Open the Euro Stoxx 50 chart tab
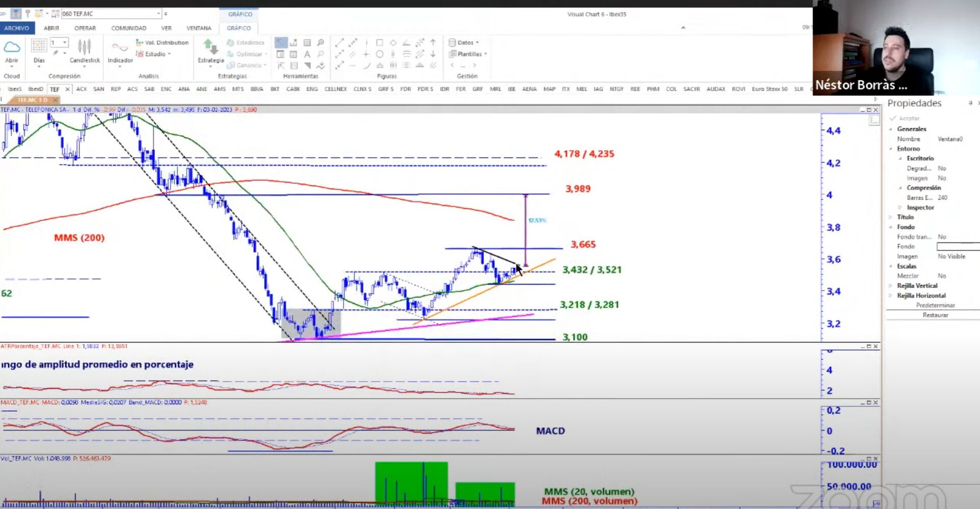 (770, 89)
